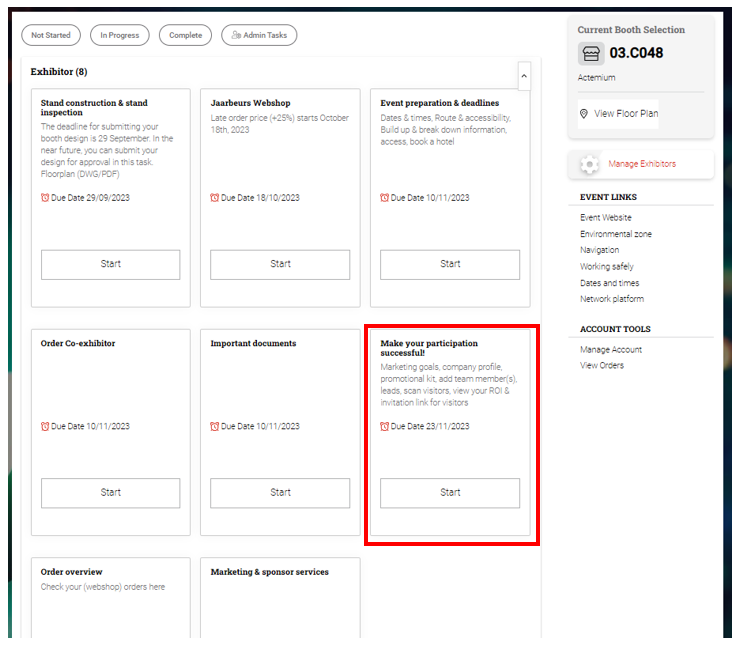741x648 pixels.
Task: Click the Actemium exhibitor name
Action: [596, 78]
